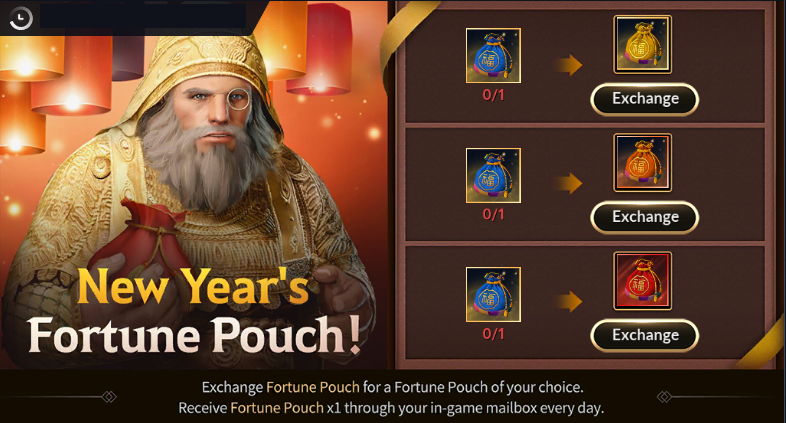Select the golden Fortune Pouch reward icon
Image resolution: width=786 pixels, height=423 pixels.
(x=643, y=45)
